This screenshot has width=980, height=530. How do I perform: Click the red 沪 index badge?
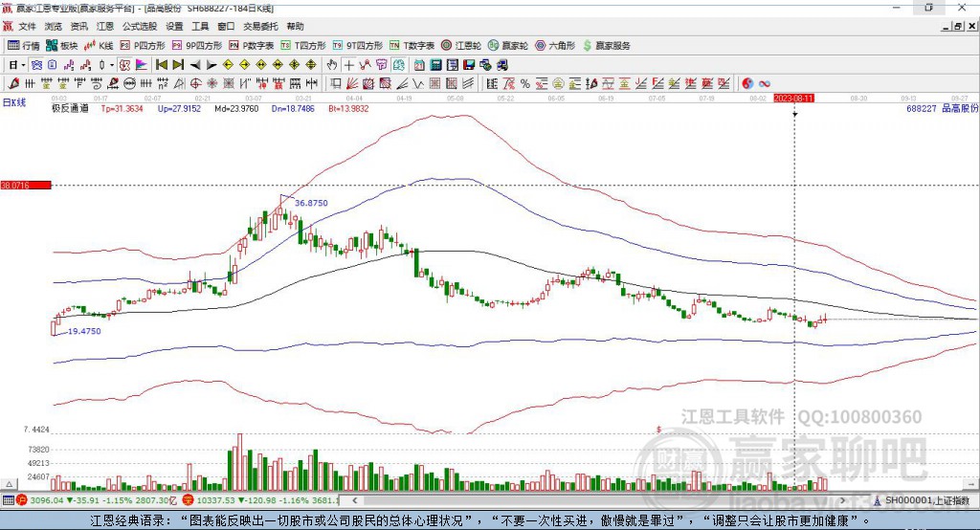point(22,500)
